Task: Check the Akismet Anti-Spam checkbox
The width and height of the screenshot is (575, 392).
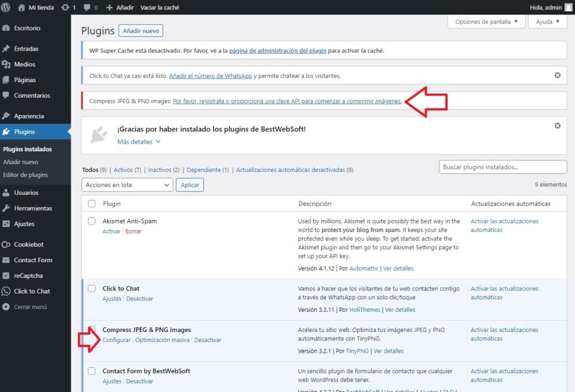Action: tap(92, 221)
